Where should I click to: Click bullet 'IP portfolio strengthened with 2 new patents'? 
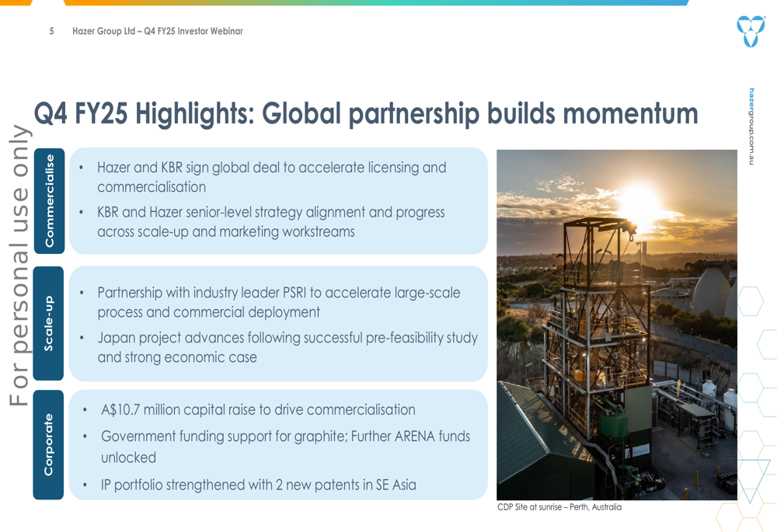coord(258,485)
